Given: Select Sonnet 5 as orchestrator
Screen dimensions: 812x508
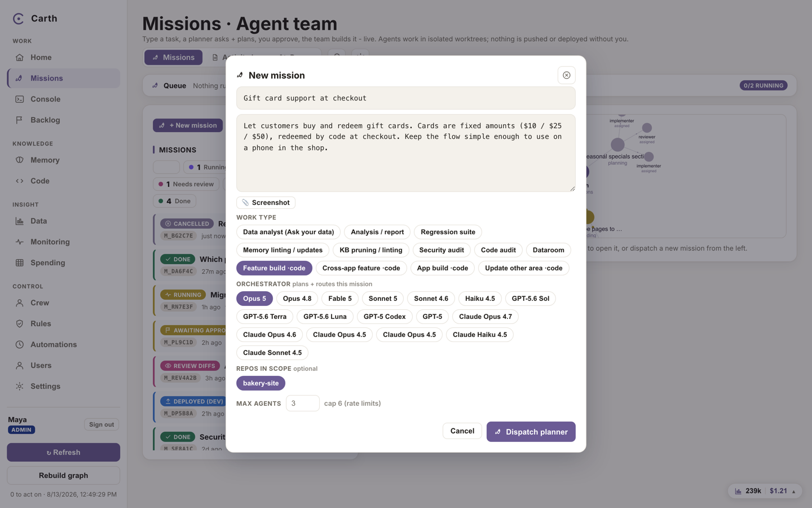Looking at the screenshot, I should 383,299.
